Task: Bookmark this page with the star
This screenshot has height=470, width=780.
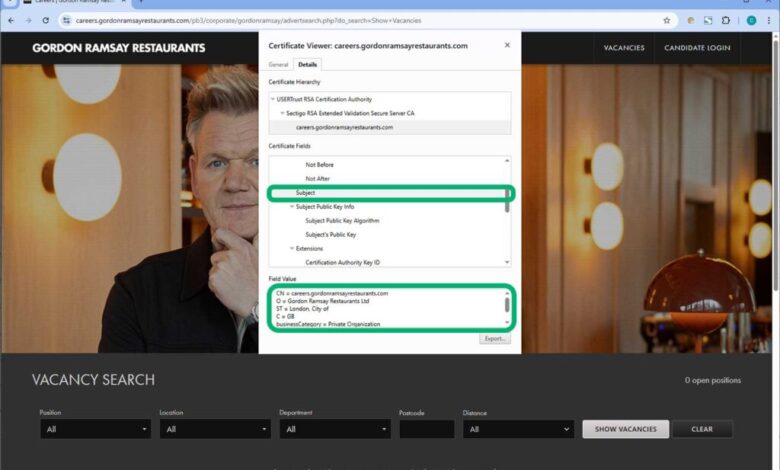Action: 667,20
